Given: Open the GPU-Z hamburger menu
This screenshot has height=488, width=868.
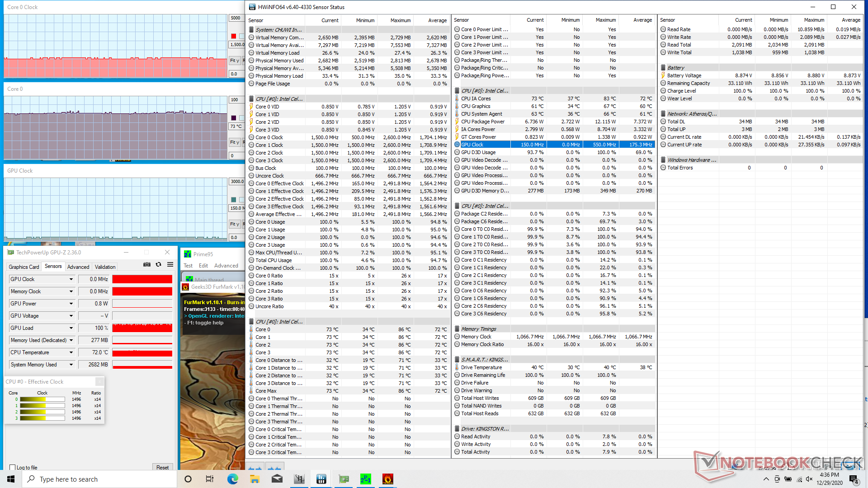Looking at the screenshot, I should click(170, 264).
